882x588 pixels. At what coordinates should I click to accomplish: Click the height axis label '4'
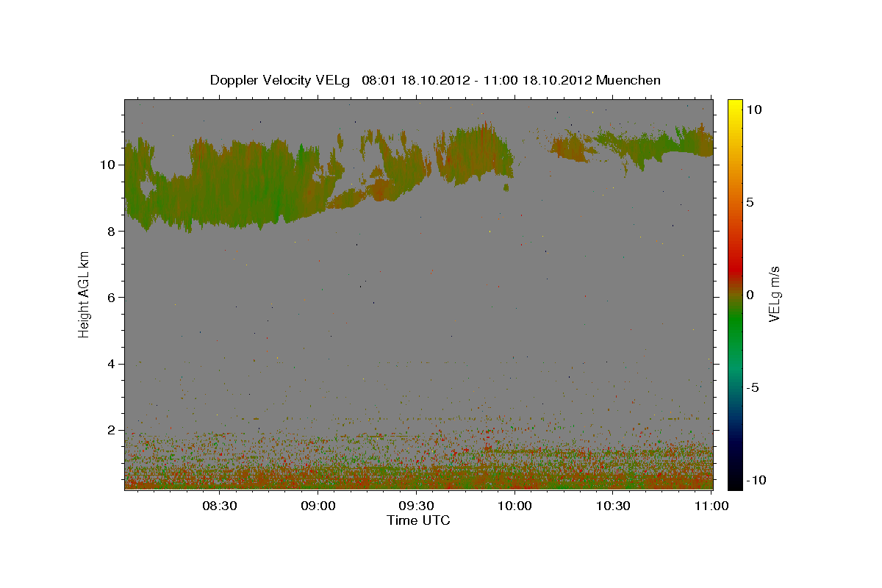tap(110, 364)
